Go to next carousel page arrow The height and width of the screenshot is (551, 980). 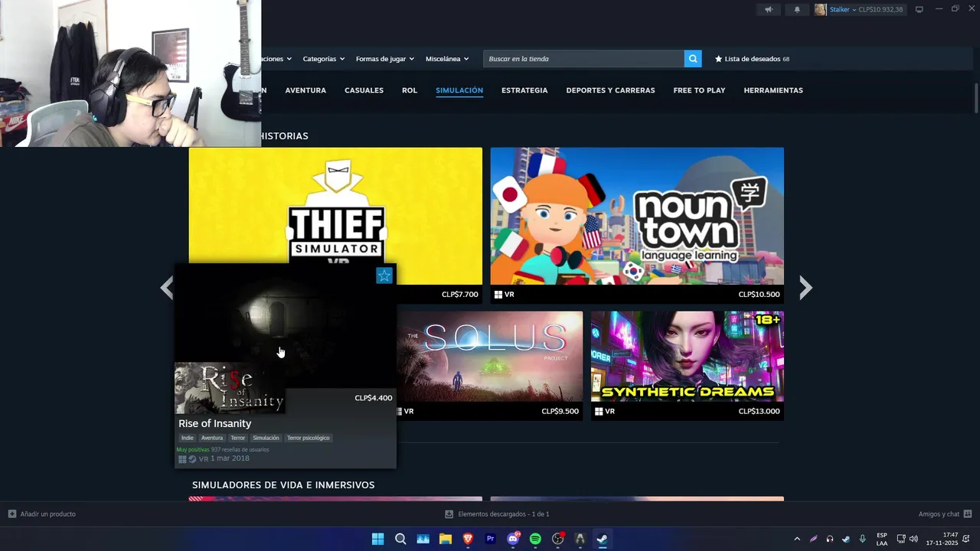805,288
